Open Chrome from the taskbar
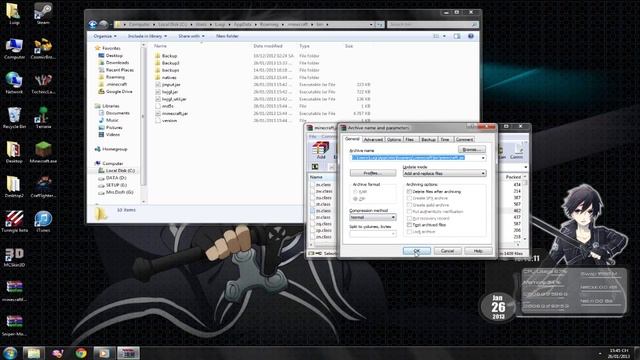The width and height of the screenshot is (640, 360). [81, 353]
